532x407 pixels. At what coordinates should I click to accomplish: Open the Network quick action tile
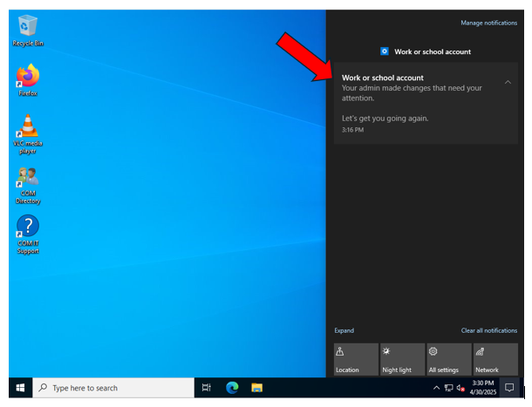point(495,359)
